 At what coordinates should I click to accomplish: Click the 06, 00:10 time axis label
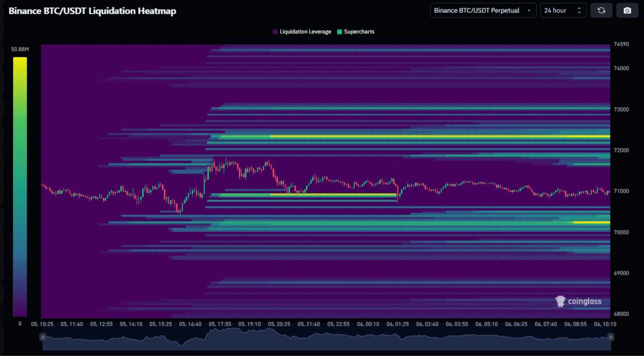click(x=368, y=324)
